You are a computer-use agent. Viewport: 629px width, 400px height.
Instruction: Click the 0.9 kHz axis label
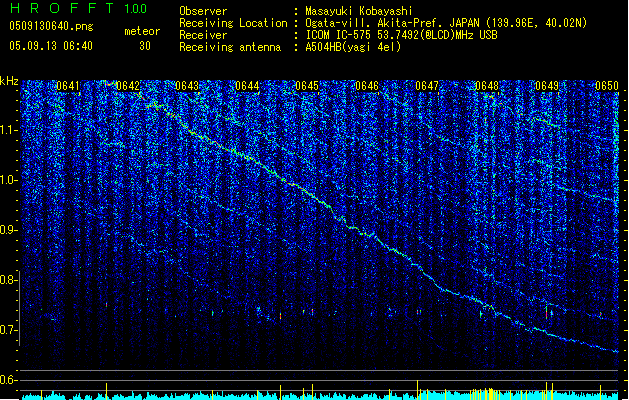9,230
